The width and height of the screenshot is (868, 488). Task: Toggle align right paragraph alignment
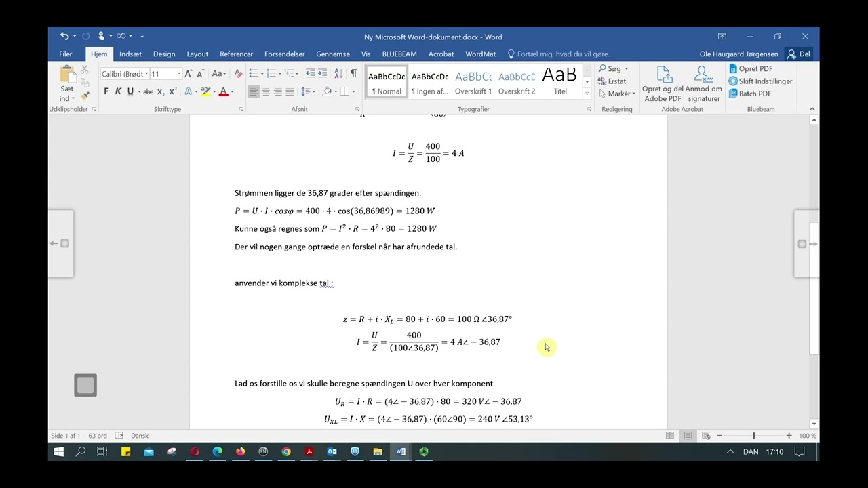click(x=278, y=91)
